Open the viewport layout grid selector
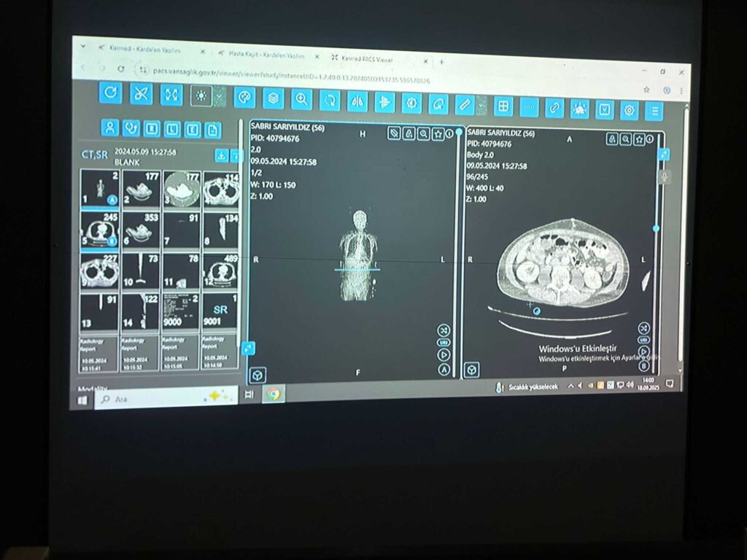The width and height of the screenshot is (747, 560). [x=503, y=106]
